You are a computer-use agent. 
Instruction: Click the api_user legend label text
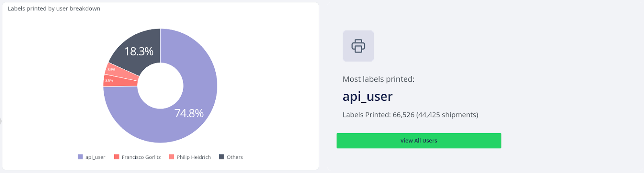click(x=95, y=157)
